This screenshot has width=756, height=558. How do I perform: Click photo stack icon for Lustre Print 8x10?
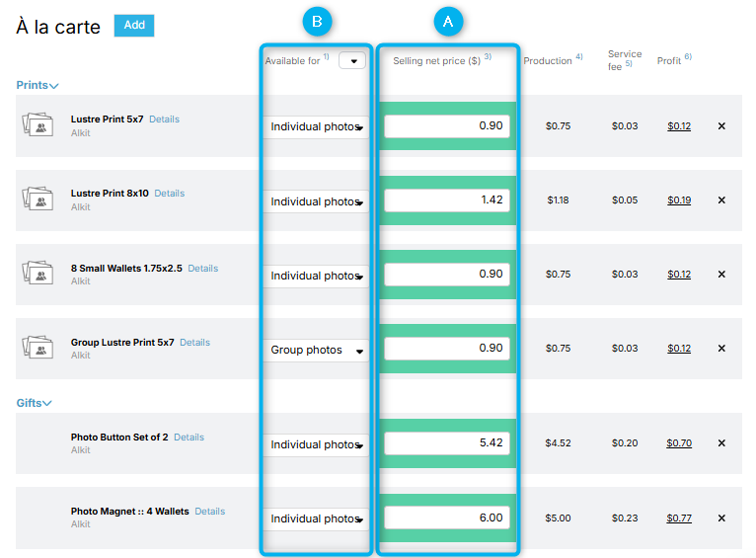pos(38,199)
